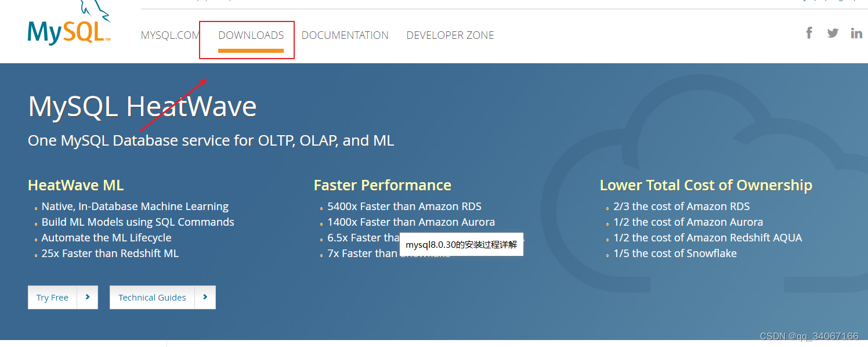Open the DOWNLOADS tab

(251, 35)
